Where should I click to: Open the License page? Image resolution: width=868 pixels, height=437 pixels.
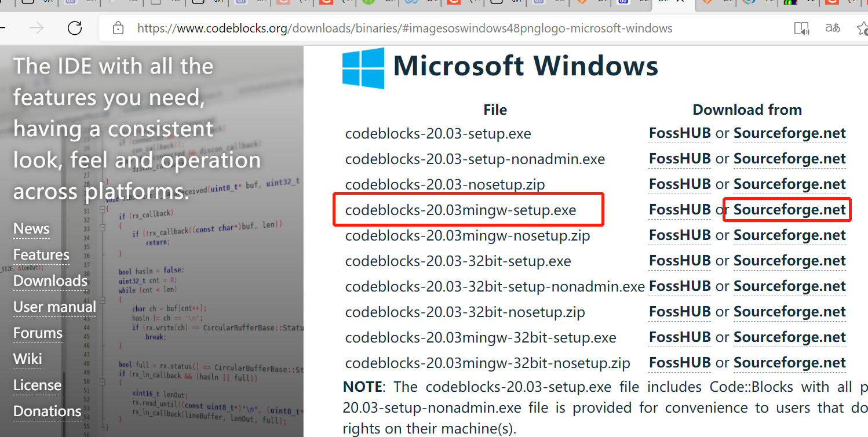[x=37, y=385]
